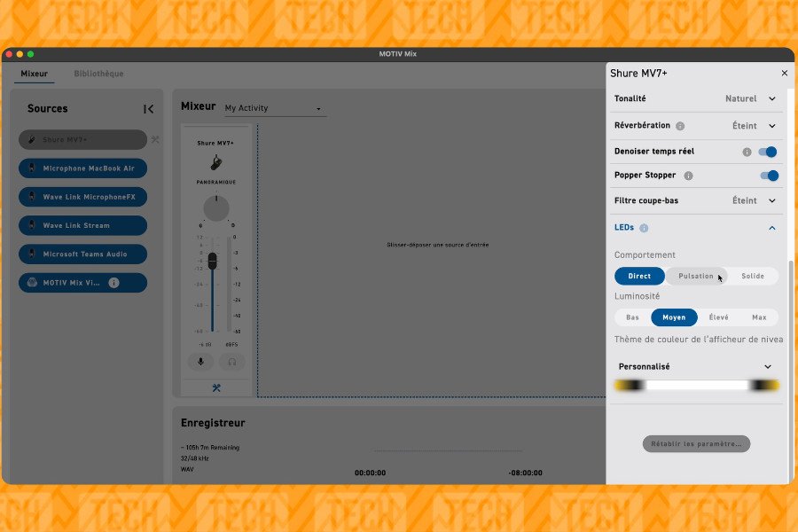Disable the Denoiser temps réel toggle
Viewport: 798px width, 532px height.
pyautogui.click(x=768, y=152)
